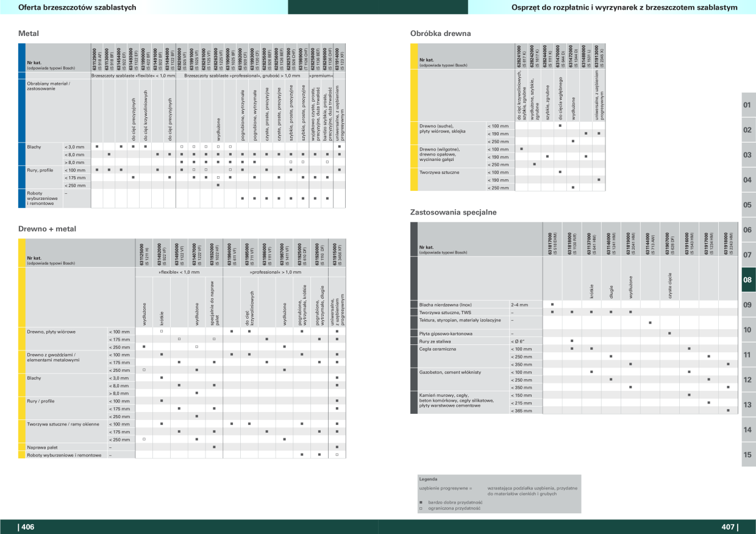Click the '< 365 mm' size cell

coord(521,411)
